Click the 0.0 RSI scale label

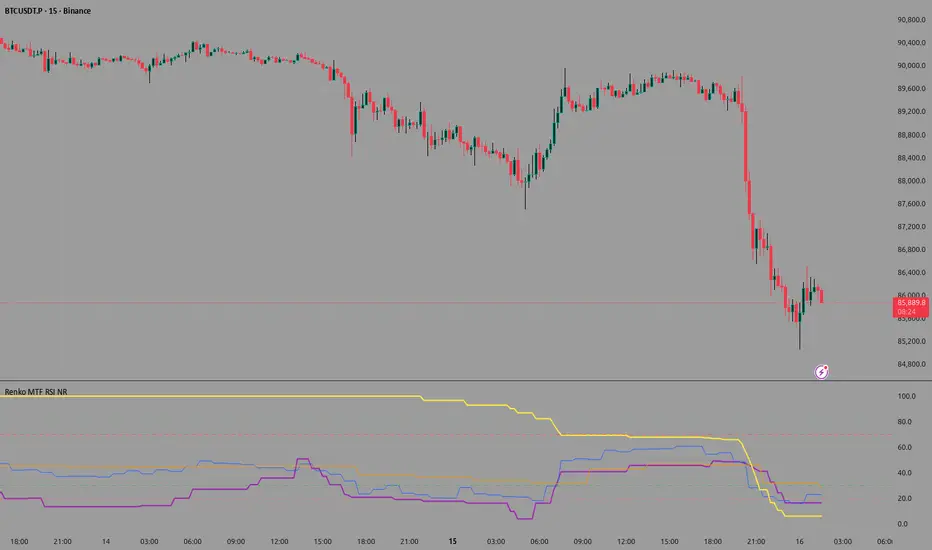tap(902, 524)
